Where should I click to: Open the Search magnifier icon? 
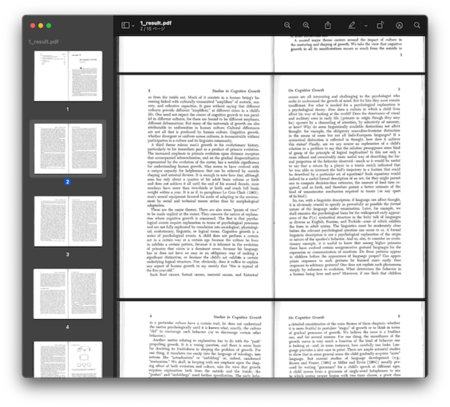coord(417,25)
